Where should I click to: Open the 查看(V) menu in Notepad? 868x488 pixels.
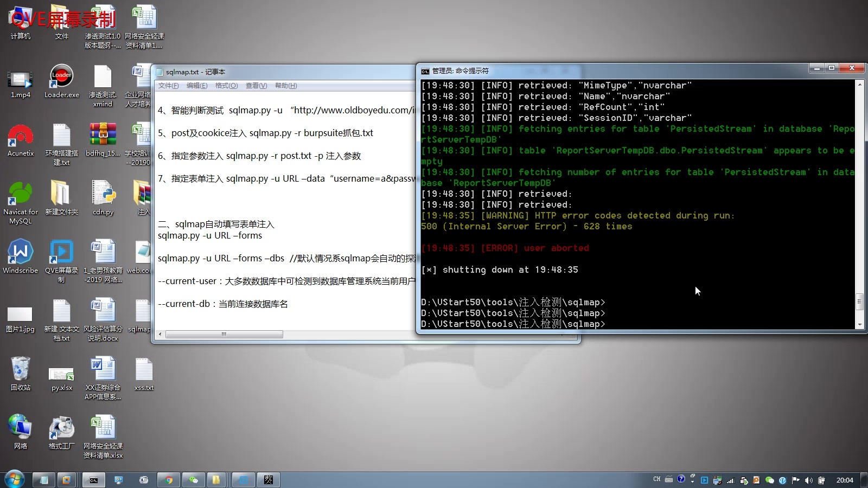click(x=256, y=86)
